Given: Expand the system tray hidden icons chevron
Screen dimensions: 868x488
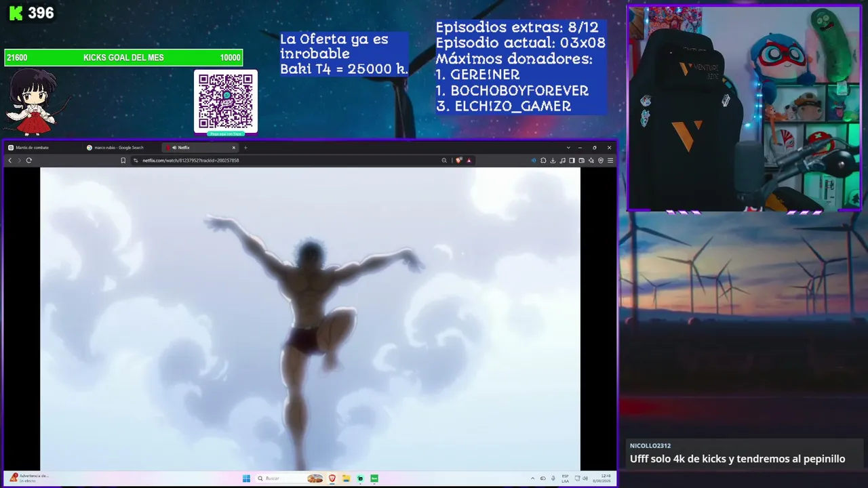Looking at the screenshot, I should pyautogui.click(x=534, y=479).
